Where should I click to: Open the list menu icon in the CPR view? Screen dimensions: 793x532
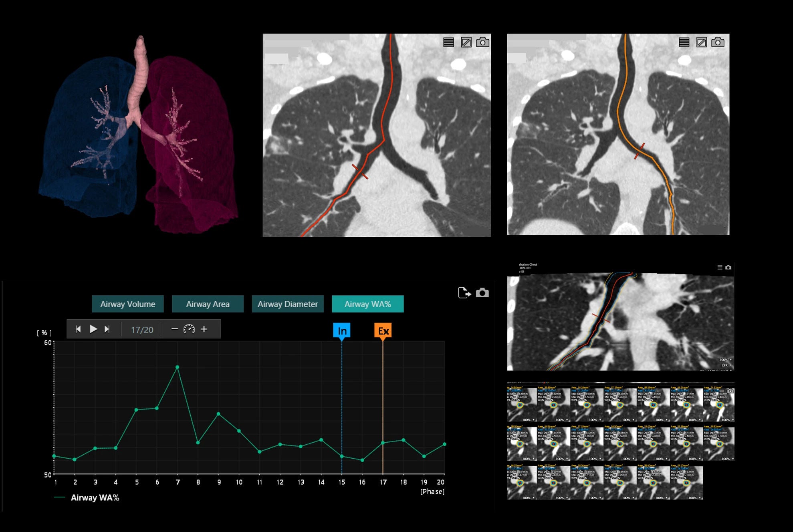pyautogui.click(x=720, y=267)
